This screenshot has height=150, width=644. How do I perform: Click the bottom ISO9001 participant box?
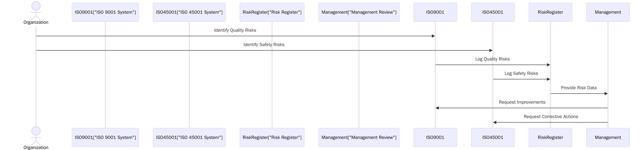435,137
